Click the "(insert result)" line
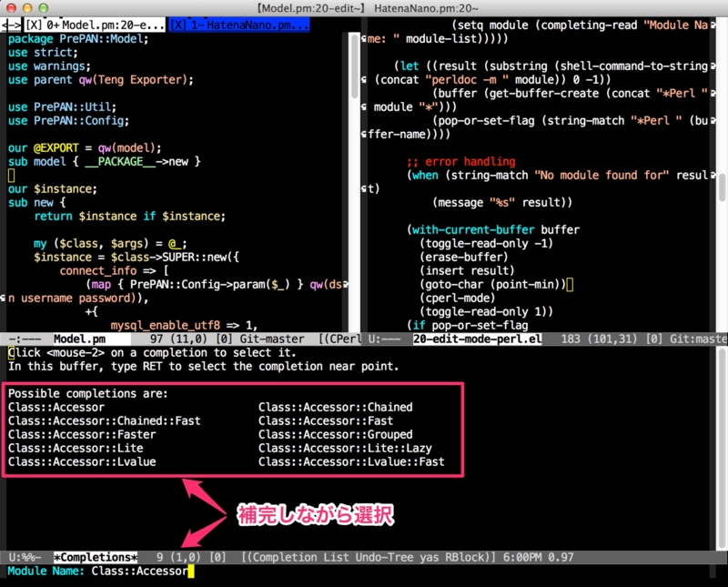 pos(467,270)
